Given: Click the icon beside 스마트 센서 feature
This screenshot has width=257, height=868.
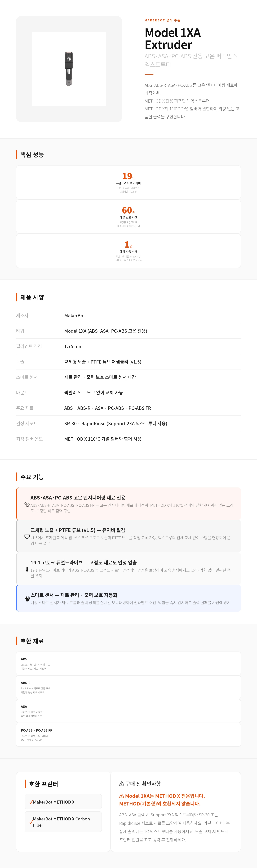Looking at the screenshot, I should [27, 598].
